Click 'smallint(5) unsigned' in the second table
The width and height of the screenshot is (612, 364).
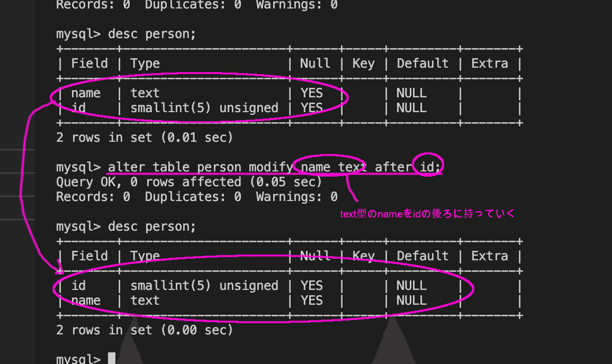click(204, 286)
